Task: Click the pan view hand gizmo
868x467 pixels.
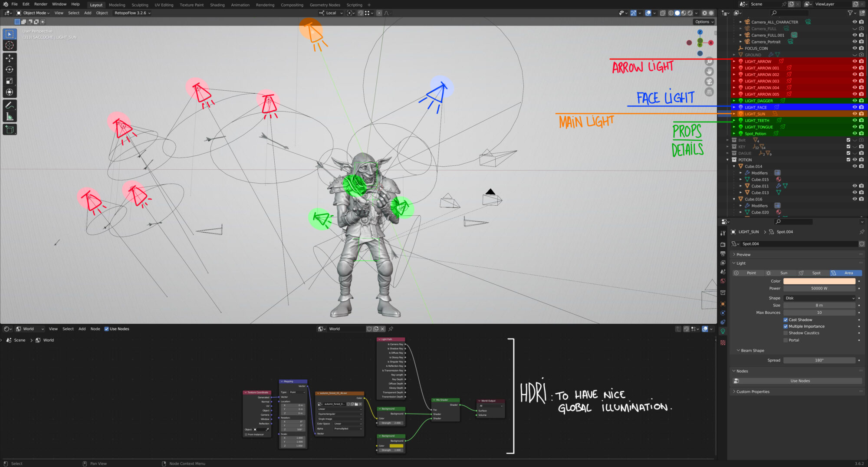Action: click(x=709, y=71)
